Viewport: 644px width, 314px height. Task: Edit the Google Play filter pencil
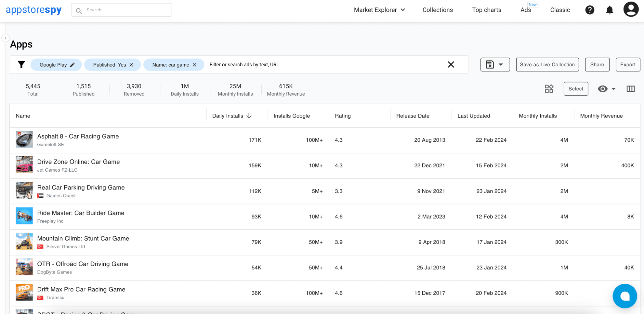72,65
